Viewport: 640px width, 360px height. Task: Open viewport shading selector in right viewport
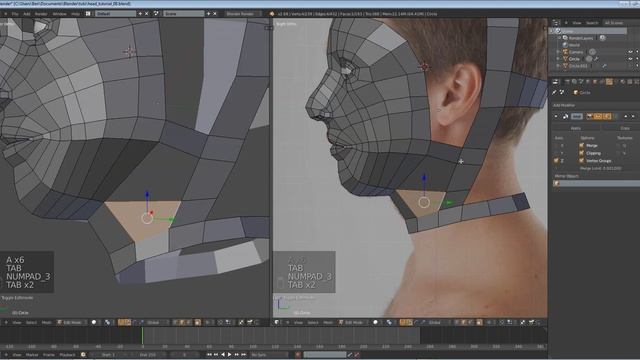(376, 322)
